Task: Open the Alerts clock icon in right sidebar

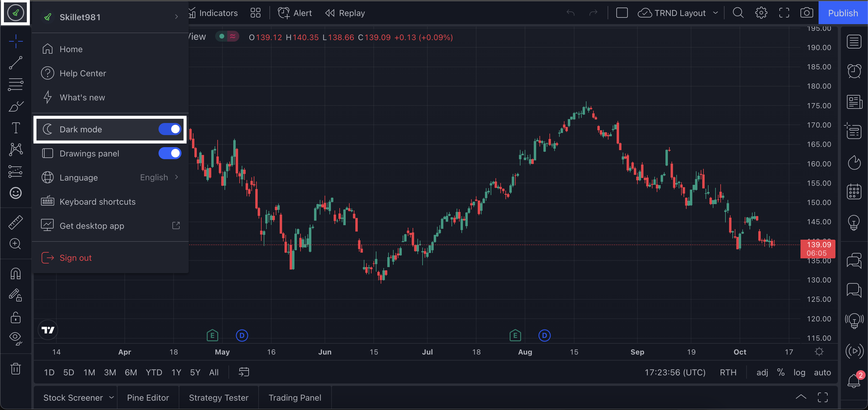Action: pyautogui.click(x=854, y=71)
